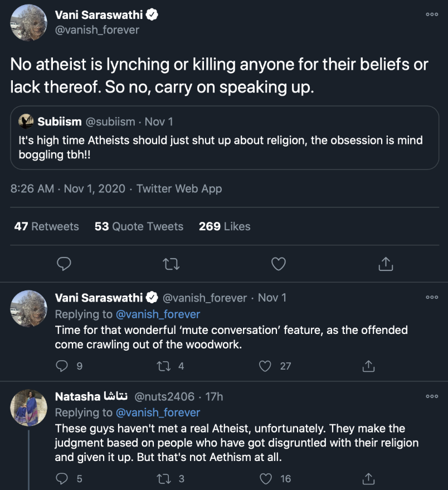View the 53 Quote Tweets

(x=138, y=226)
